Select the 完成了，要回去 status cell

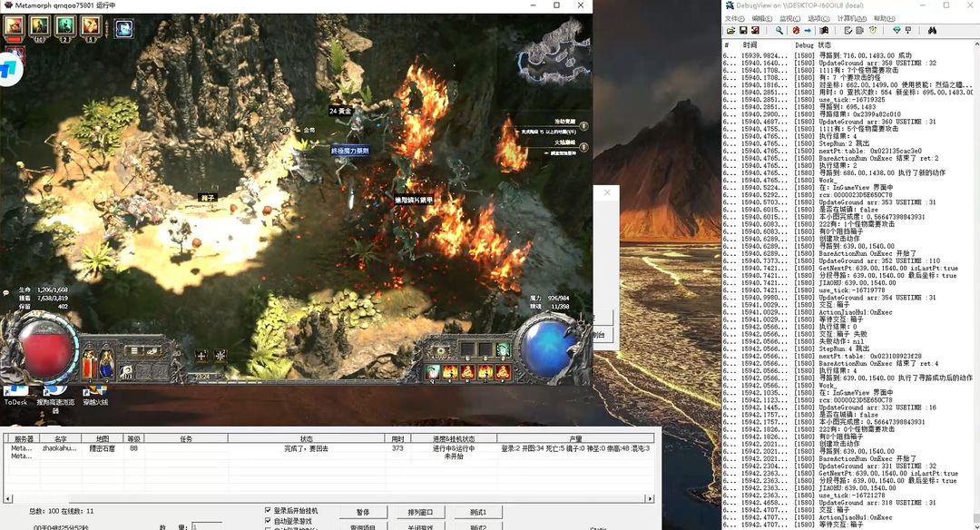(x=307, y=448)
